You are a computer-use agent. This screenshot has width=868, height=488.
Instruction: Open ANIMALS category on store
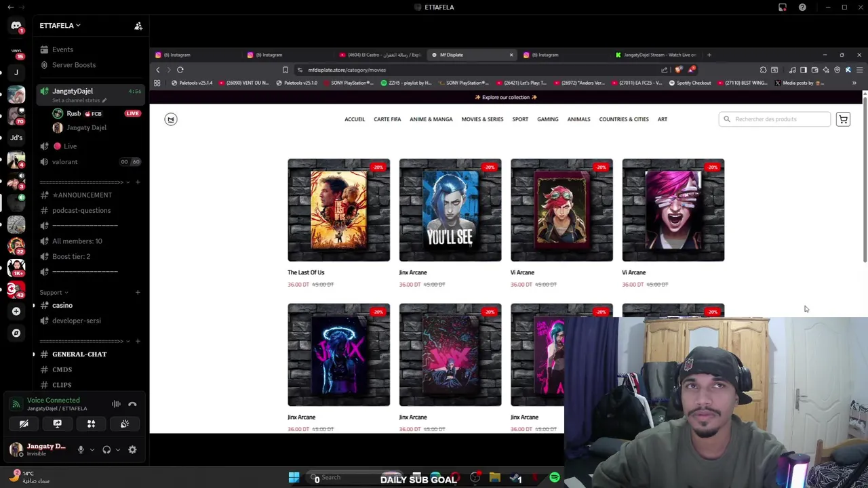[x=578, y=119]
